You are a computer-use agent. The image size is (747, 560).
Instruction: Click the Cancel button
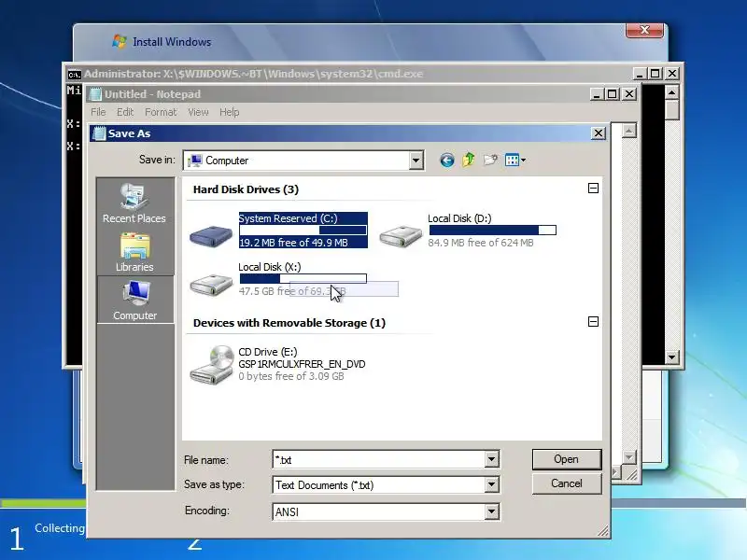(567, 483)
